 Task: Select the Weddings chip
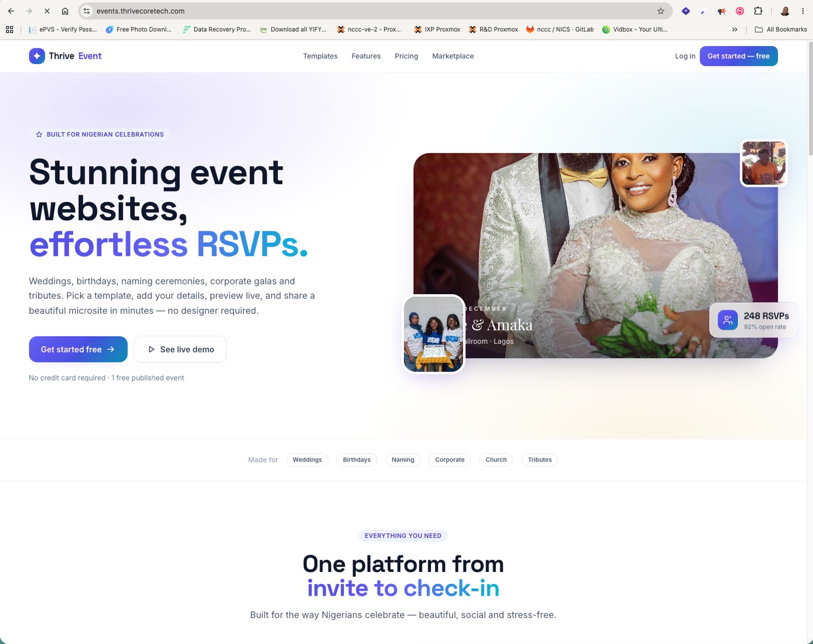click(x=307, y=460)
